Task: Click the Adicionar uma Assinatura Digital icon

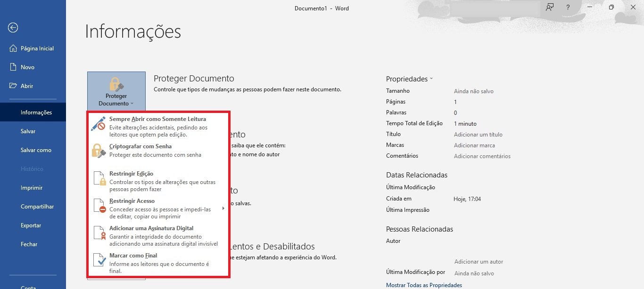Action: pyautogui.click(x=99, y=233)
